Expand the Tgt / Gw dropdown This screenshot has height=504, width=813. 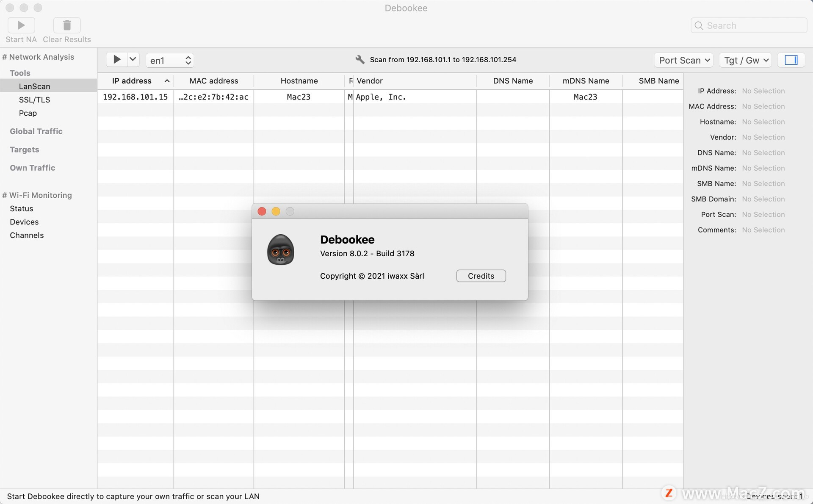(x=746, y=60)
